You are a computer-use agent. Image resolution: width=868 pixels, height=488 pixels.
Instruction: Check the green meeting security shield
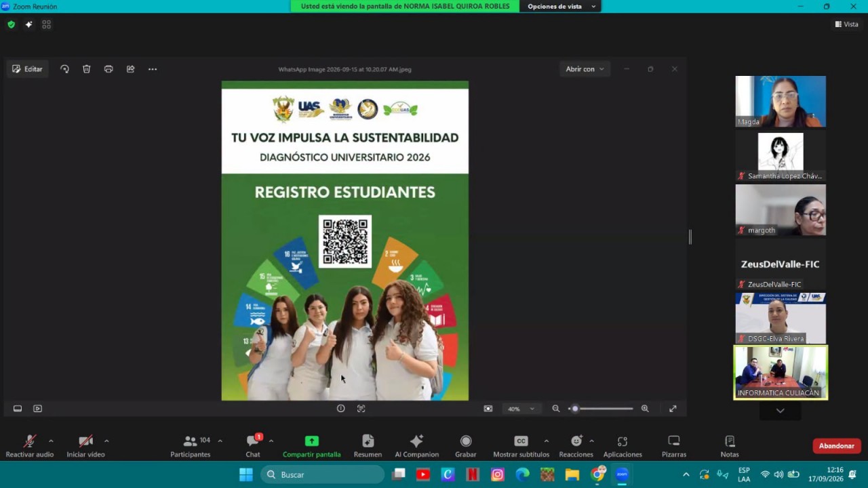(x=11, y=24)
